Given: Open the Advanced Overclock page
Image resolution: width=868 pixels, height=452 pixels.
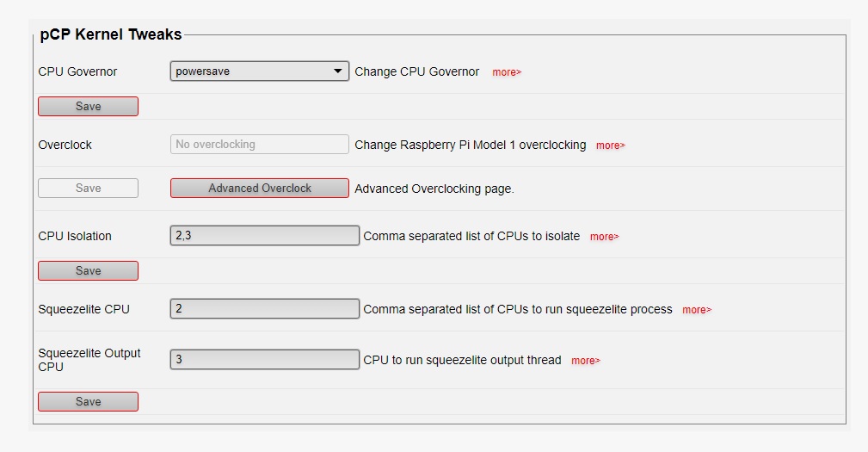Looking at the screenshot, I should pos(260,189).
